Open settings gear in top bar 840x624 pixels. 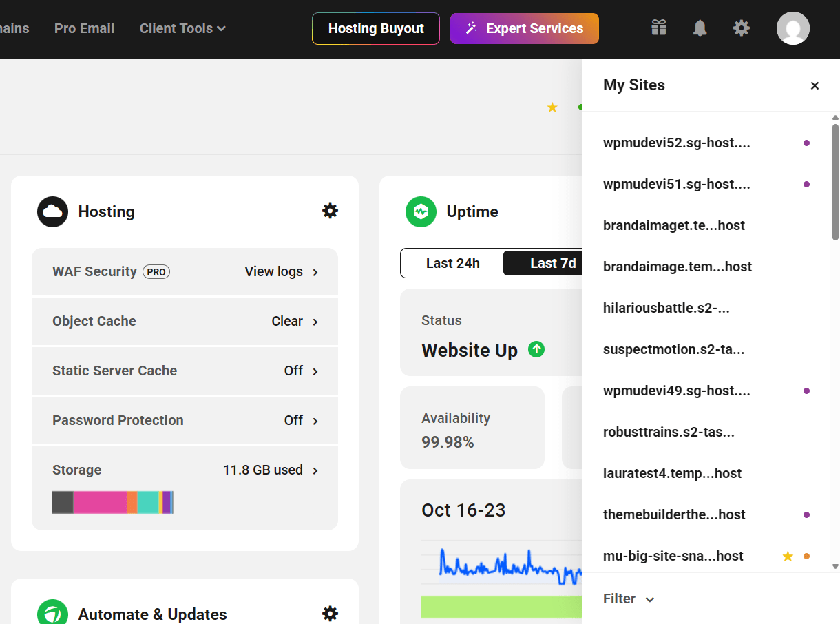click(x=741, y=28)
